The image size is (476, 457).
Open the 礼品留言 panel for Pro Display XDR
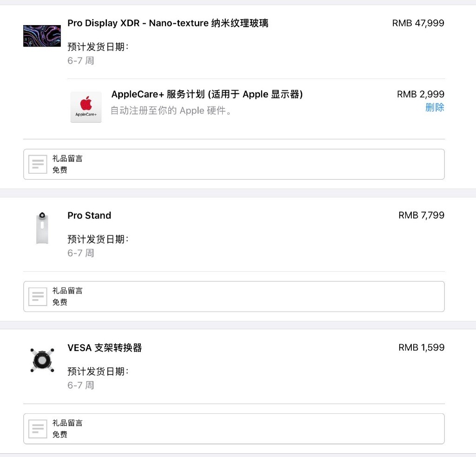coord(234,164)
